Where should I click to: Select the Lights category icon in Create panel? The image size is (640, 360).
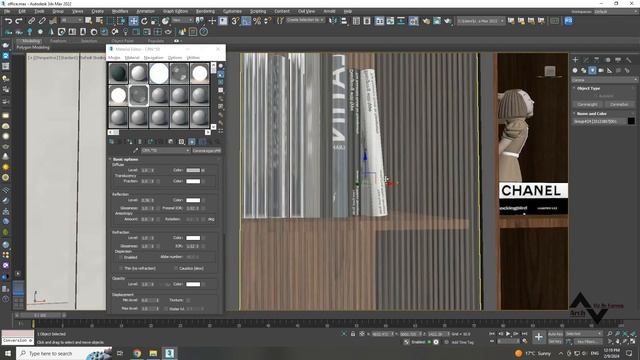coord(592,71)
